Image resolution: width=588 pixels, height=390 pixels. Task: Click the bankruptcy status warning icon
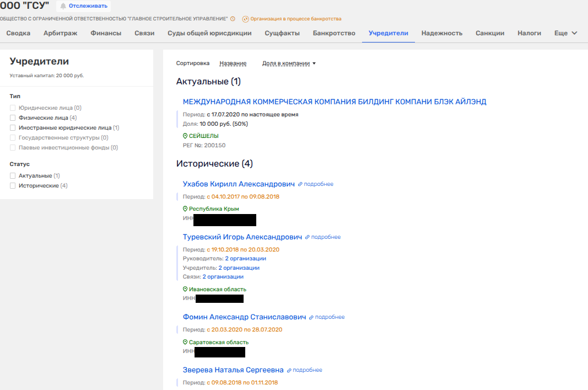[x=245, y=19]
